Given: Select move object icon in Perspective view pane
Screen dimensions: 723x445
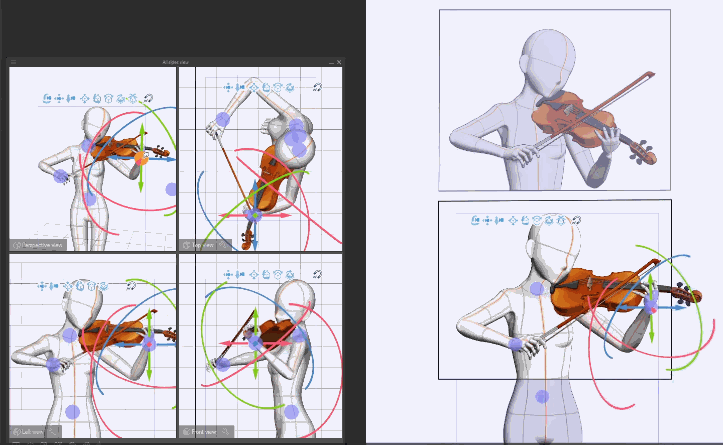Looking at the screenshot, I should (84, 98).
